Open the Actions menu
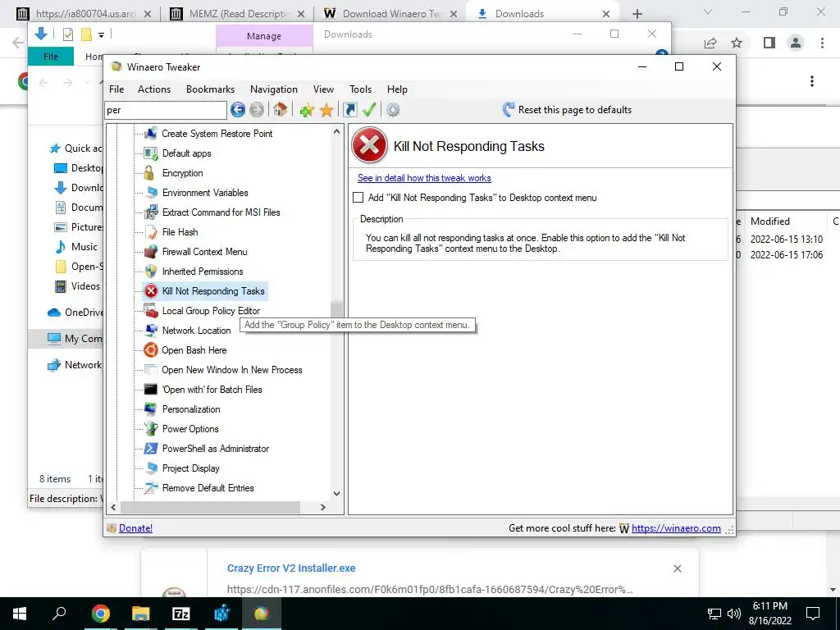840x630 pixels. [x=154, y=89]
